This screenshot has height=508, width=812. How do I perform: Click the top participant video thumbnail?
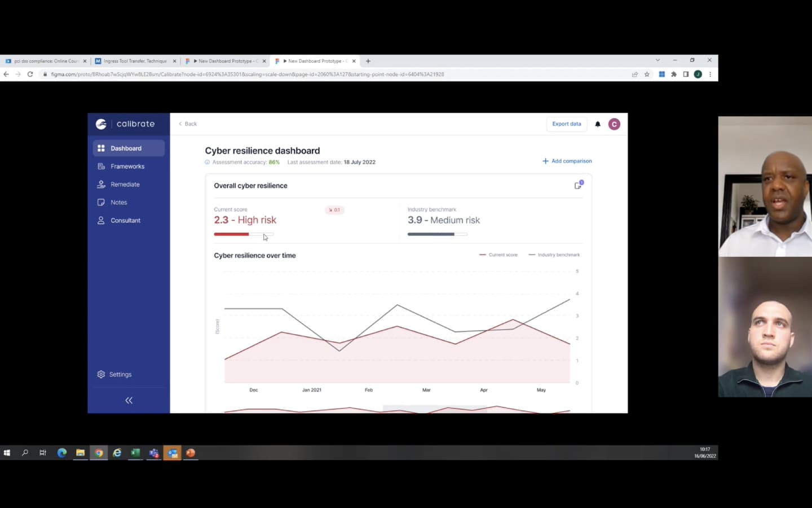pos(765,186)
